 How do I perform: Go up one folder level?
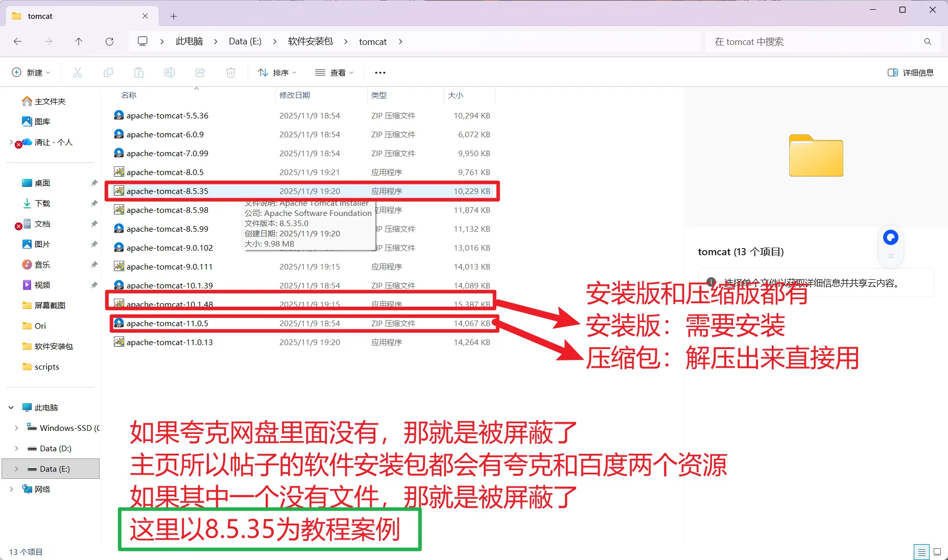(x=79, y=41)
